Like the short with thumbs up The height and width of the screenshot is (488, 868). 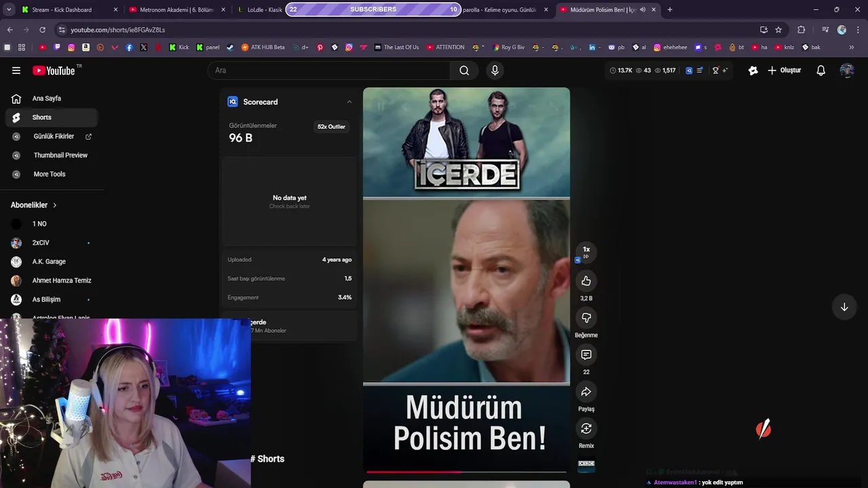coord(587,281)
